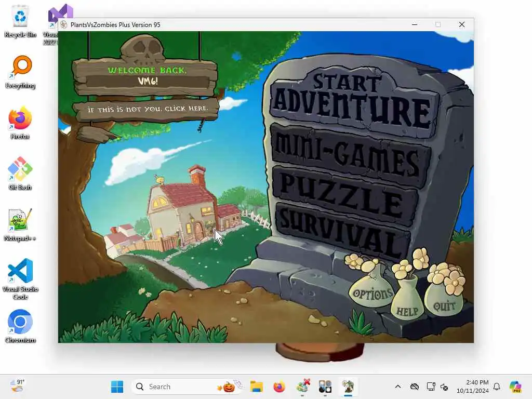Open the Chromium desktop shortcut
Image resolution: width=532 pixels, height=399 pixels.
(20, 326)
